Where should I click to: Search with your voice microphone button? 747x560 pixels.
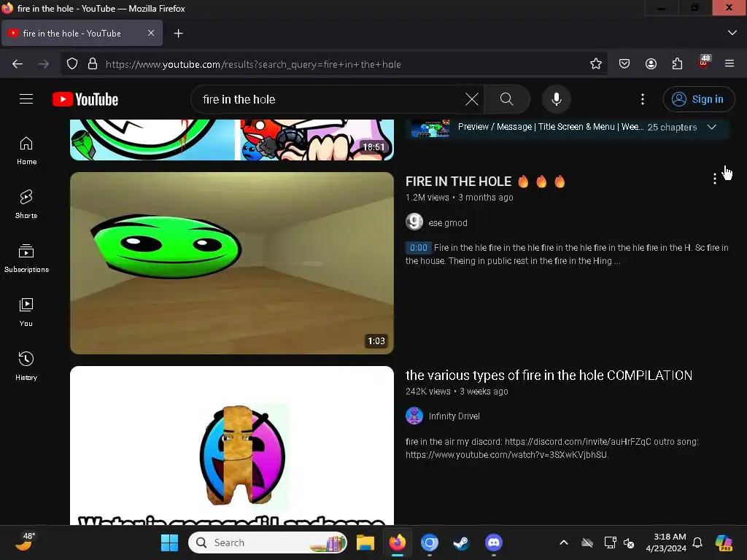point(556,99)
